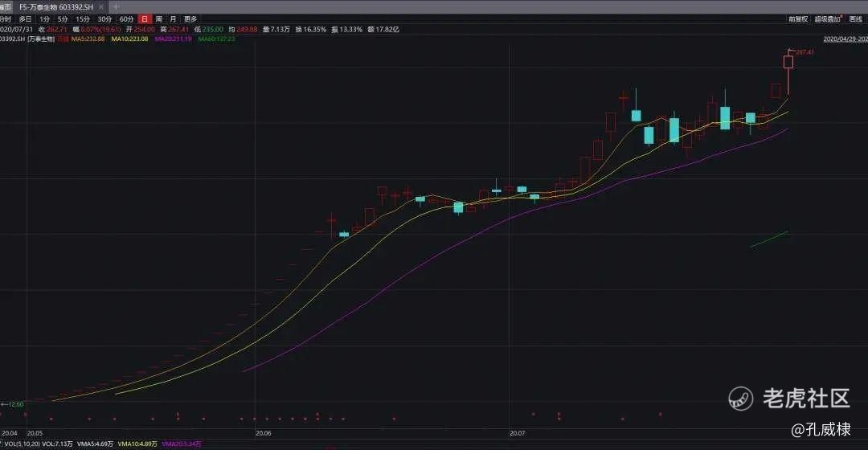This screenshot has height=450, width=868.
Task: Click the 20.07 date axis label
Action: (x=518, y=433)
